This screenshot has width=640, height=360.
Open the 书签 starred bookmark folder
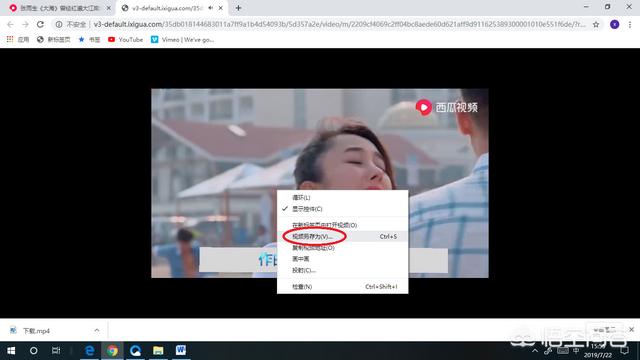89,40
